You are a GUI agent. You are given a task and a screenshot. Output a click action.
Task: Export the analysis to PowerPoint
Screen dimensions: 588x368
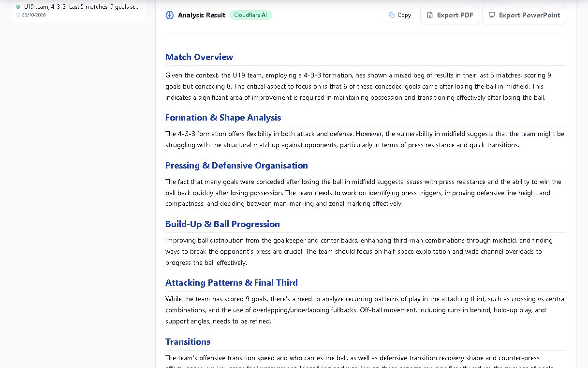(x=524, y=15)
